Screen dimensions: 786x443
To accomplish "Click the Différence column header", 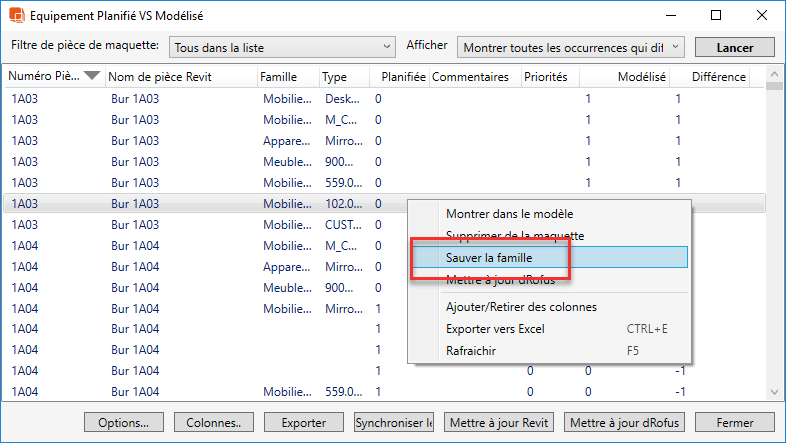I will pos(717,77).
